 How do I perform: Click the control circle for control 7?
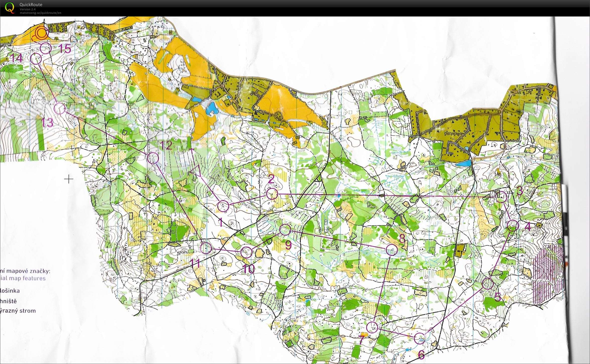click(372, 327)
